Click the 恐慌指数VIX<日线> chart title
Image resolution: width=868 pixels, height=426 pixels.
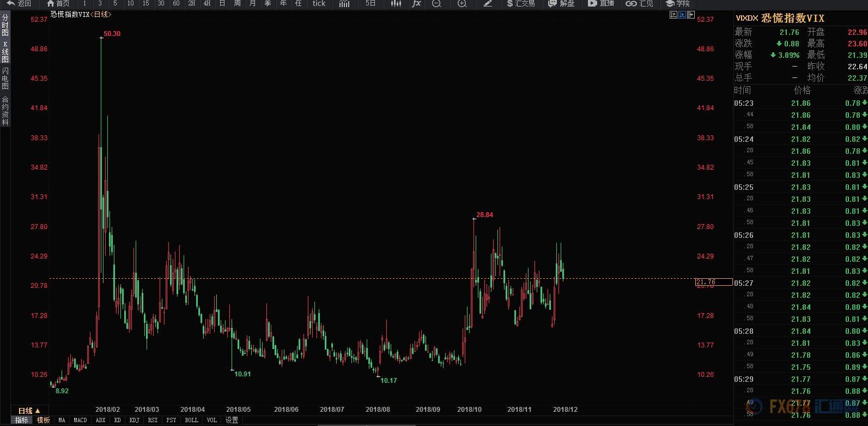pyautogui.click(x=81, y=15)
